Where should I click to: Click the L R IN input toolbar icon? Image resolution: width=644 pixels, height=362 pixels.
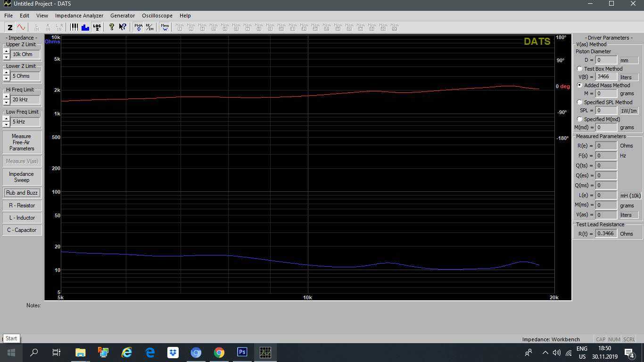[59, 27]
